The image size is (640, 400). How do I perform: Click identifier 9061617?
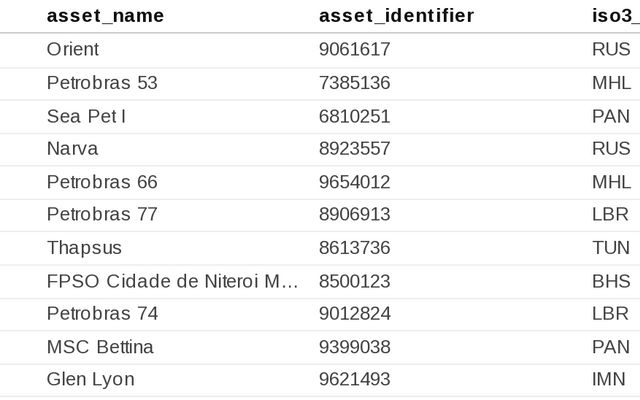tap(354, 50)
